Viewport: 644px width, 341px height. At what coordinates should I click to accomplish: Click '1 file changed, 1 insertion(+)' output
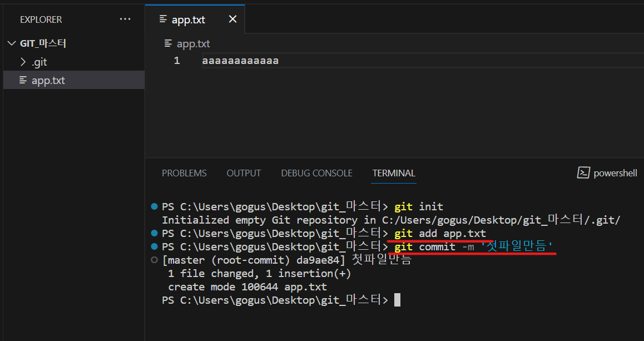click(x=260, y=274)
